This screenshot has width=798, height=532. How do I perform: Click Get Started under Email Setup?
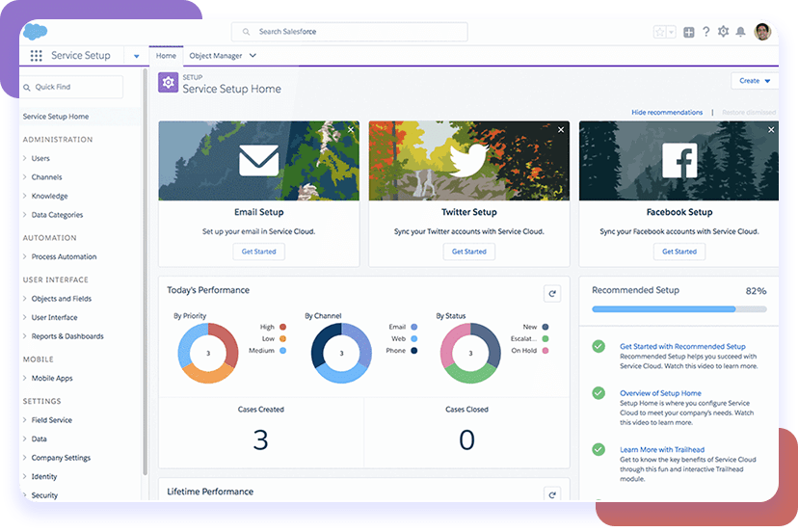click(258, 252)
